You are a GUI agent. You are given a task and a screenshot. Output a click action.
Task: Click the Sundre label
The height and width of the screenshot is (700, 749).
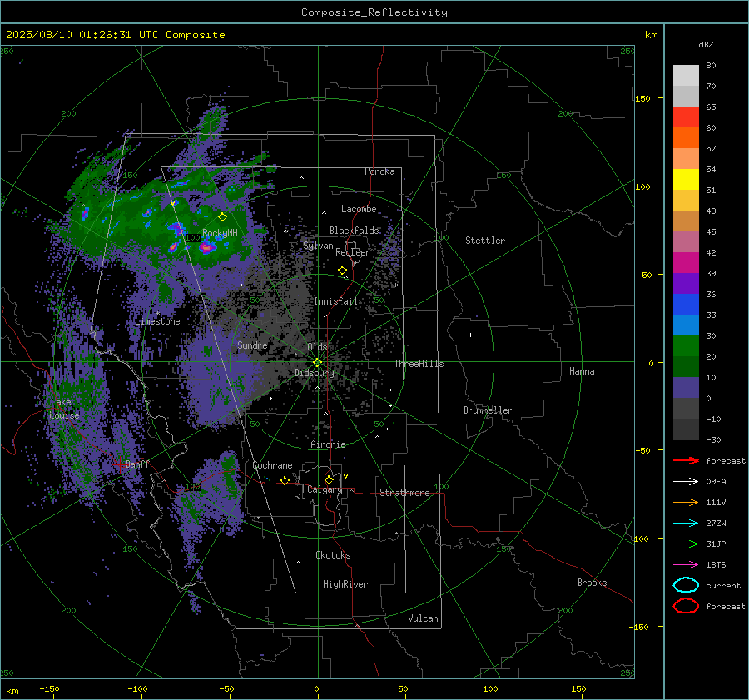click(x=252, y=345)
